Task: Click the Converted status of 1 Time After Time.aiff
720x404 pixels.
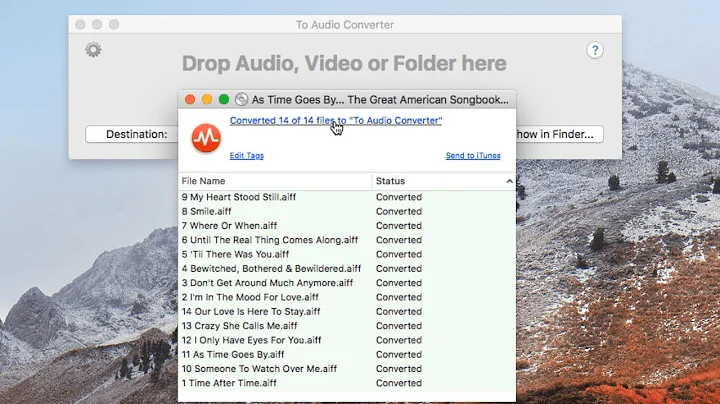Action: (399, 383)
